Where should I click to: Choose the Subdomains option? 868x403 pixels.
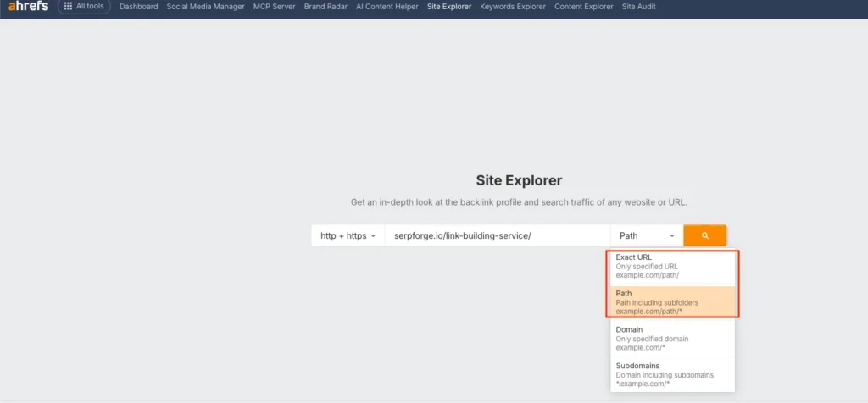(672, 374)
